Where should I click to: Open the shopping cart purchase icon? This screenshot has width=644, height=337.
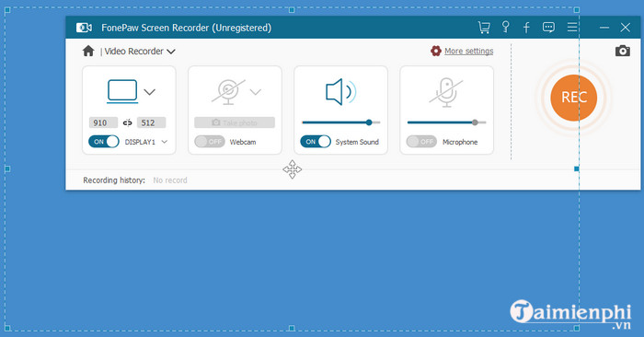[484, 28]
